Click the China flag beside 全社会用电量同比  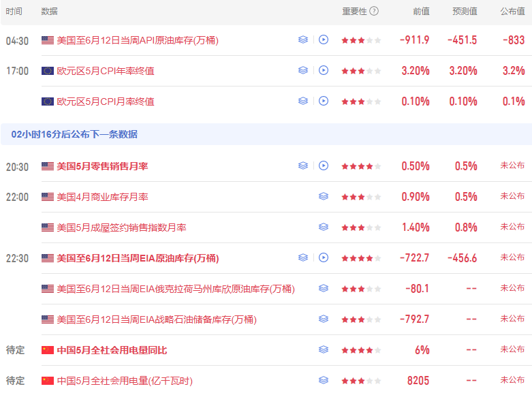click(48, 350)
